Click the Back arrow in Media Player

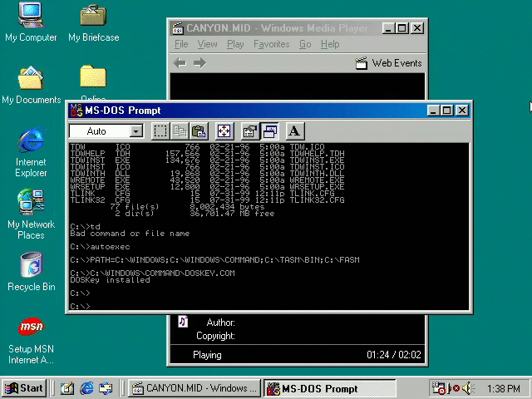180,63
